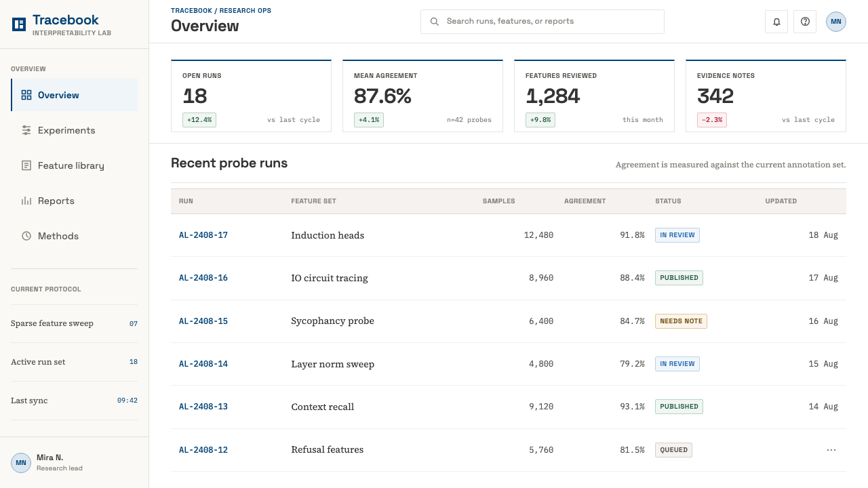Image resolution: width=868 pixels, height=488 pixels.
Task: Select the Mean Agreement card
Action: click(x=422, y=96)
